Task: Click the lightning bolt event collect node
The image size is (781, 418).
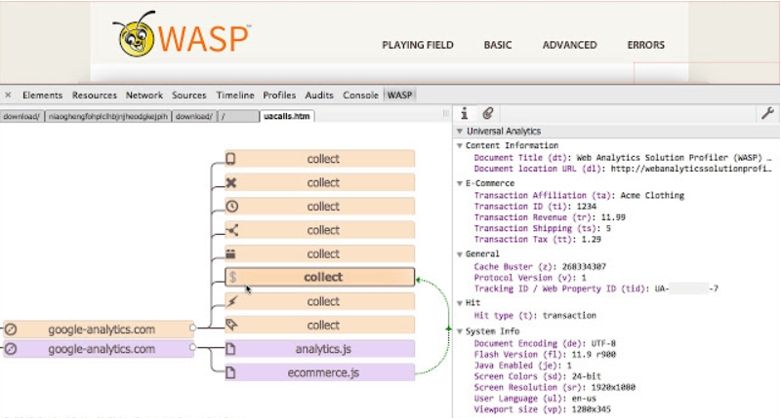Action: 319,301
